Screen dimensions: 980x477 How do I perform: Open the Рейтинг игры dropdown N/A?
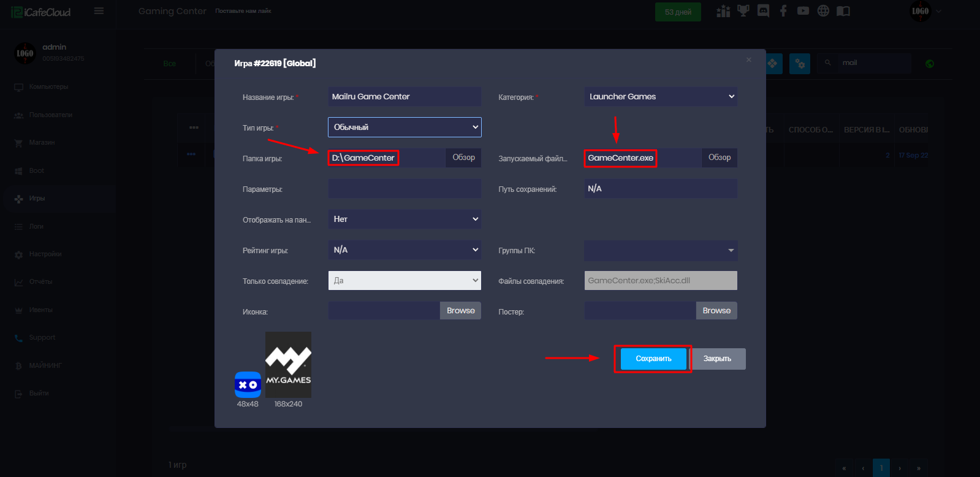[x=405, y=250]
